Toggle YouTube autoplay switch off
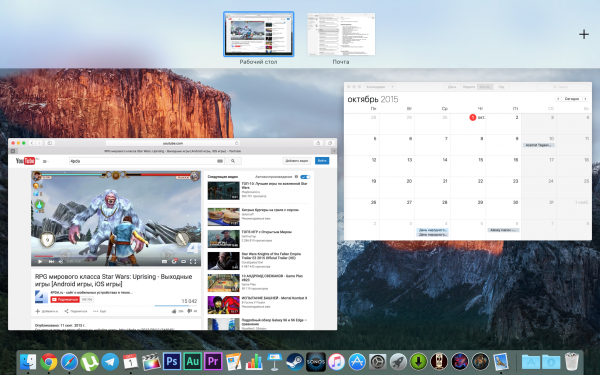 click(305, 177)
